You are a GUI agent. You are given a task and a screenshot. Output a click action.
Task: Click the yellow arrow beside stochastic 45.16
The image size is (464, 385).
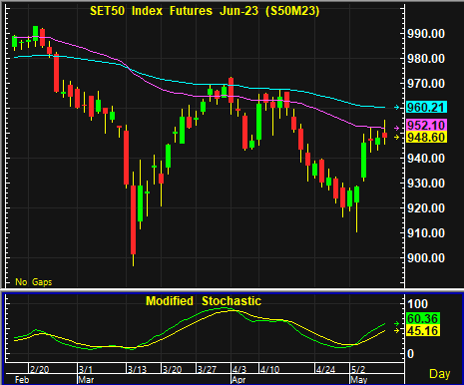397,330
